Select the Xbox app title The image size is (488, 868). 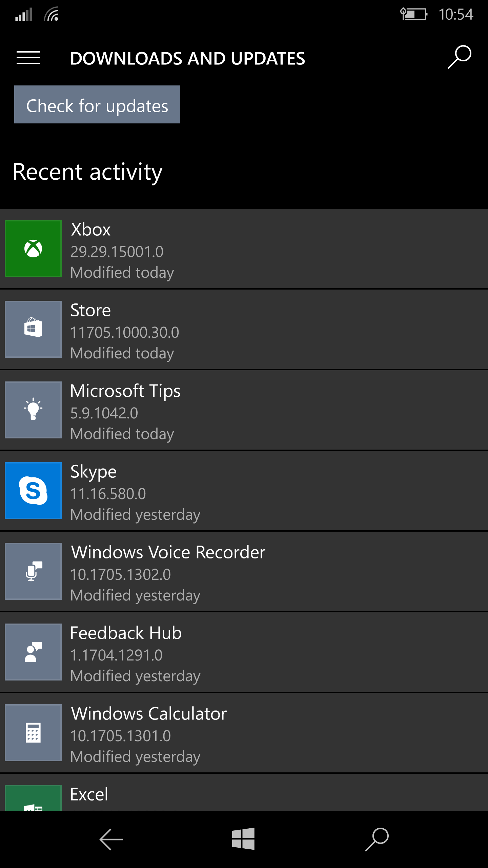[90, 230]
